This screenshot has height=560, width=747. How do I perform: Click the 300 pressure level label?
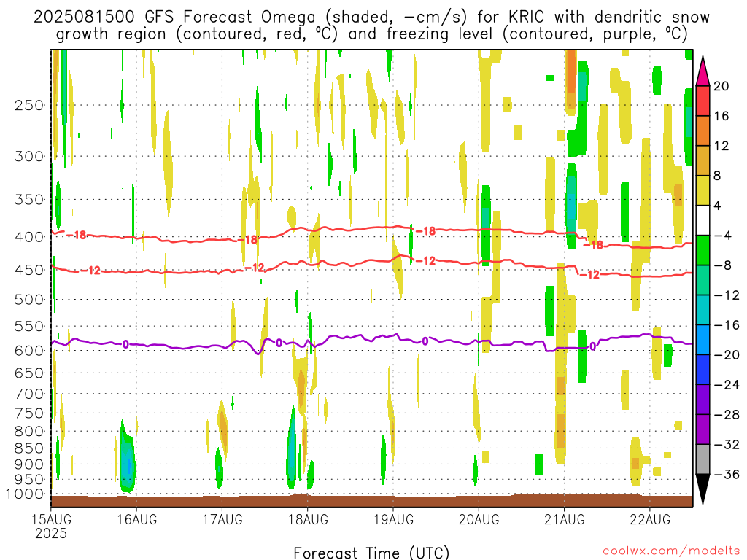pos(29,156)
